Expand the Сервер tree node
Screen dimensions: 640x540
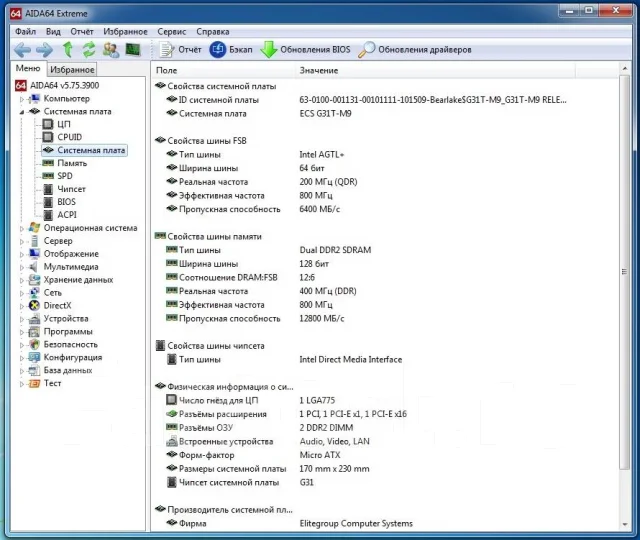click(22, 241)
